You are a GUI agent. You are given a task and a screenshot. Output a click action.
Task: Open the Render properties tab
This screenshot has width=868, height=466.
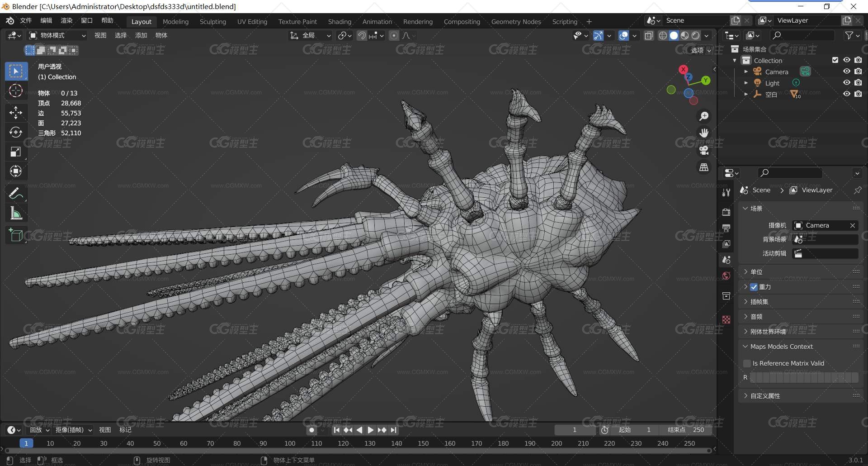coord(726,212)
